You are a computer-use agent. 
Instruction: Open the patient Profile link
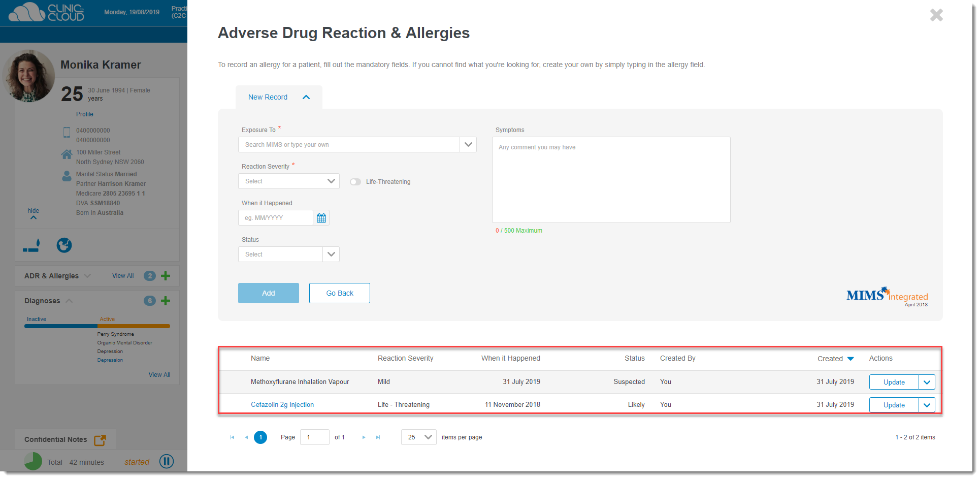coord(85,114)
